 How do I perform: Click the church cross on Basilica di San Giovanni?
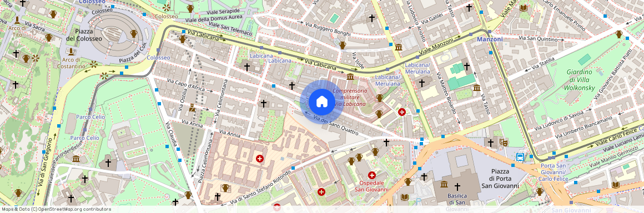[x=457, y=187]
